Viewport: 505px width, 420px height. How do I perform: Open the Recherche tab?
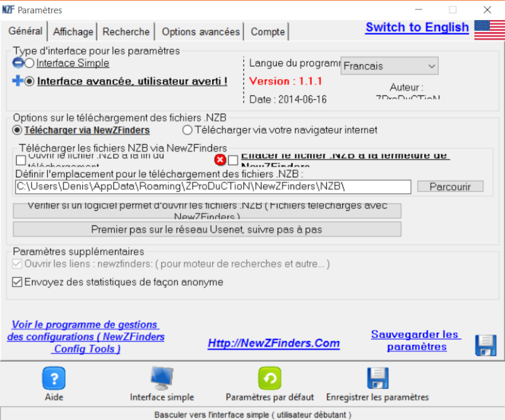pyautogui.click(x=126, y=32)
